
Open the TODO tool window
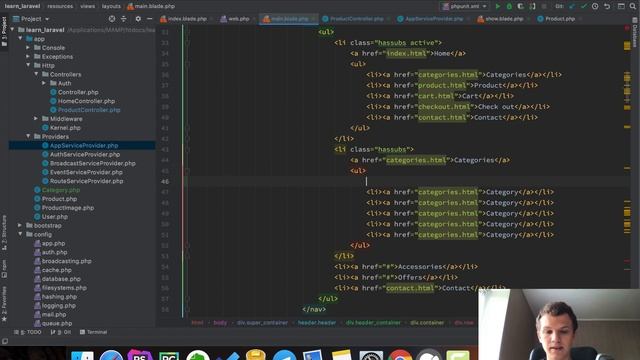click(28, 332)
